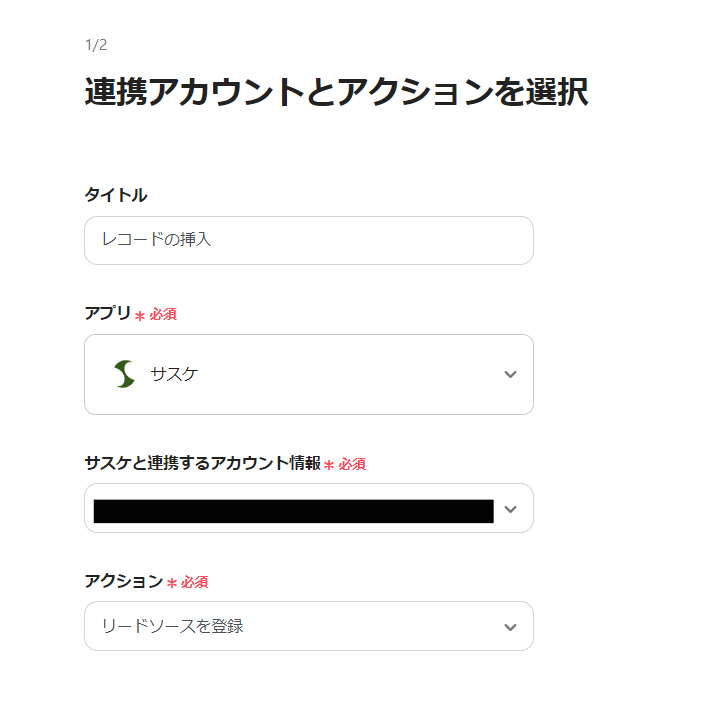Click the サスケ logo icon

(124, 374)
